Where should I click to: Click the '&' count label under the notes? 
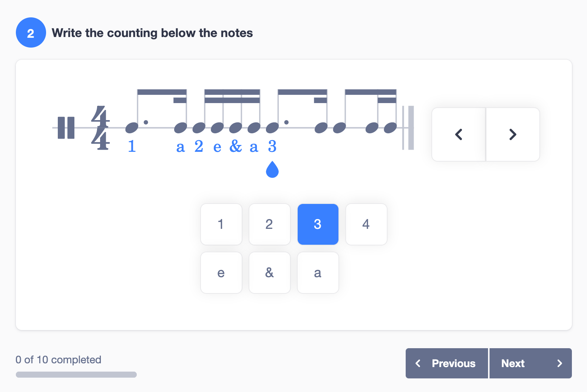(x=236, y=146)
